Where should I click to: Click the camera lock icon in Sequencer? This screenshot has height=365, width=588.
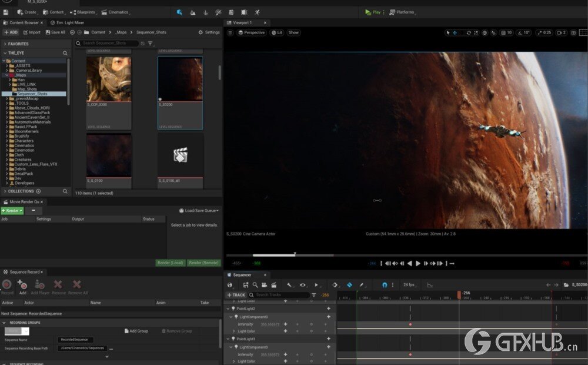tap(265, 285)
